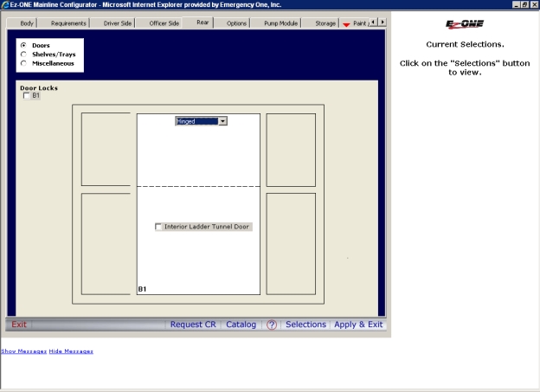Image resolution: width=540 pixels, height=392 pixels.
Task: Click the B1 compartment label
Action: 142,289
